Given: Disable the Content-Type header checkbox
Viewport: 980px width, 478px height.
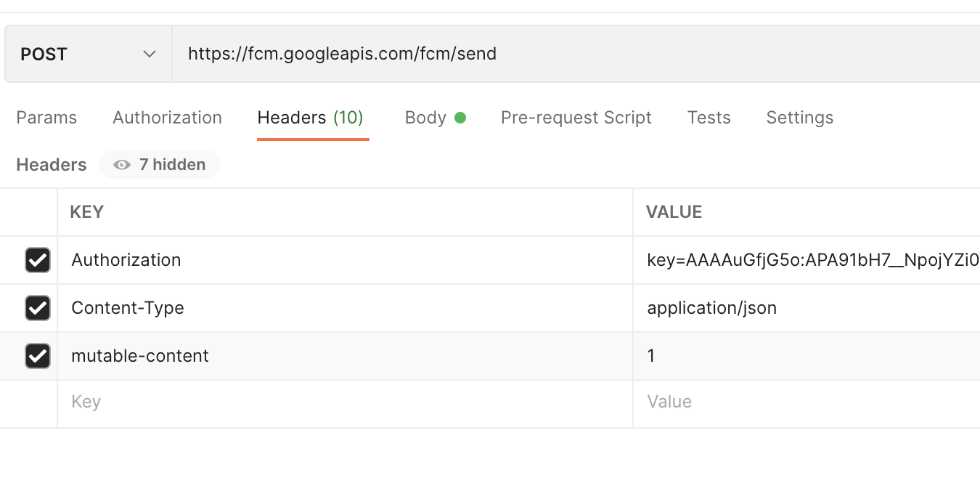Looking at the screenshot, I should pos(38,308).
